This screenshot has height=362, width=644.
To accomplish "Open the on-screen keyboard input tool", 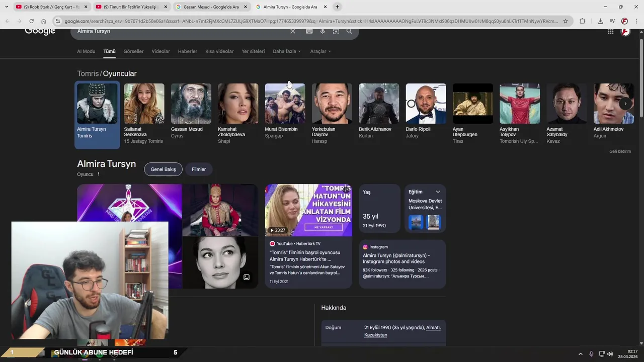I will click(309, 31).
